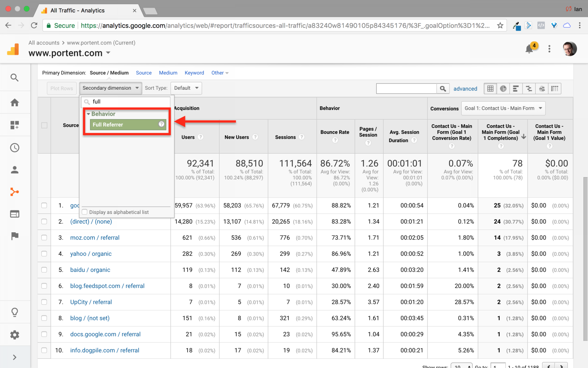Screen dimensions: 588x368
Task: Open www.portent.com account selector dropdown
Action: click(x=108, y=53)
